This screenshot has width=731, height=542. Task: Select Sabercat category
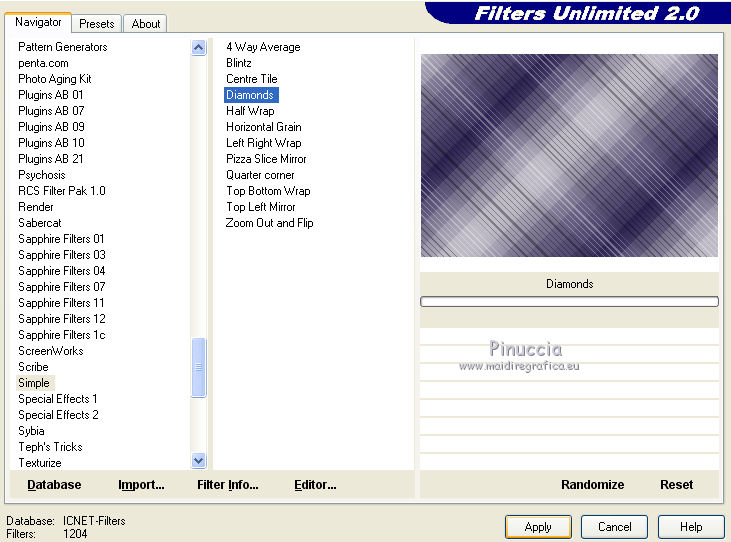[x=40, y=223]
